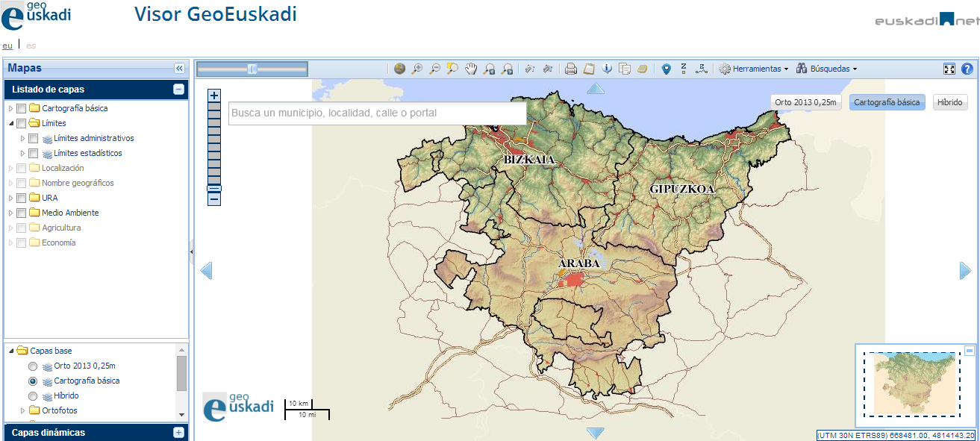
Task: Select the measure distance ruler tool
Action: click(530, 69)
